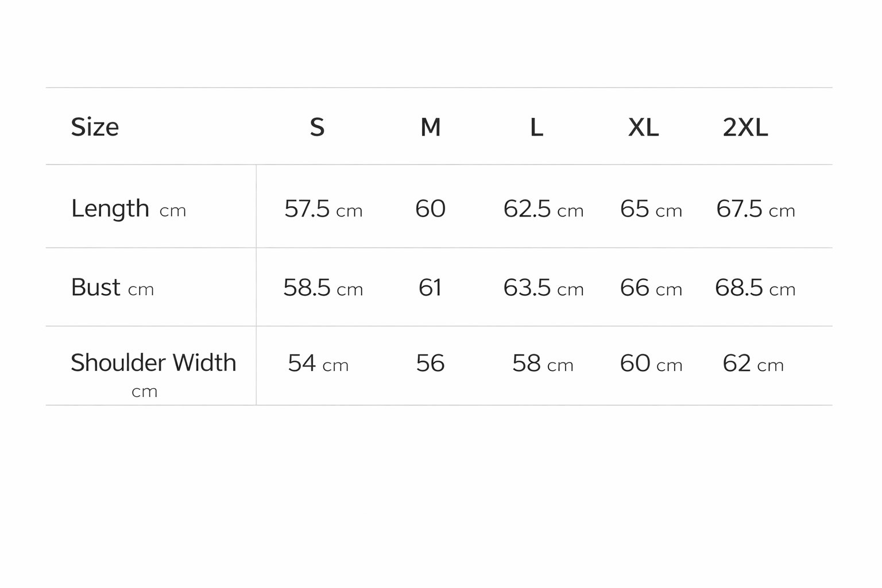Select the L size column header
This screenshot has height=588, width=882.
pos(536,127)
